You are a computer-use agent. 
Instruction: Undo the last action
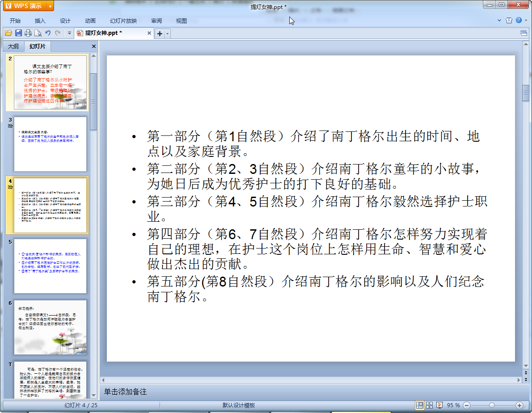click(x=48, y=33)
